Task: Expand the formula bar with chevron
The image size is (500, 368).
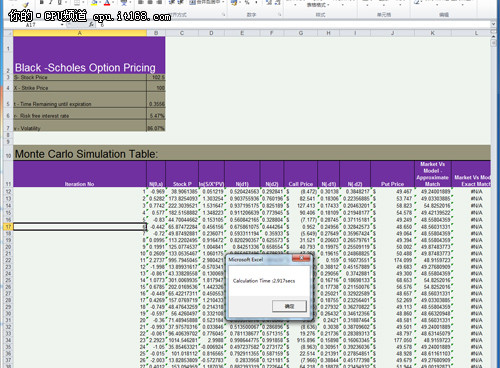Action: coord(493,24)
